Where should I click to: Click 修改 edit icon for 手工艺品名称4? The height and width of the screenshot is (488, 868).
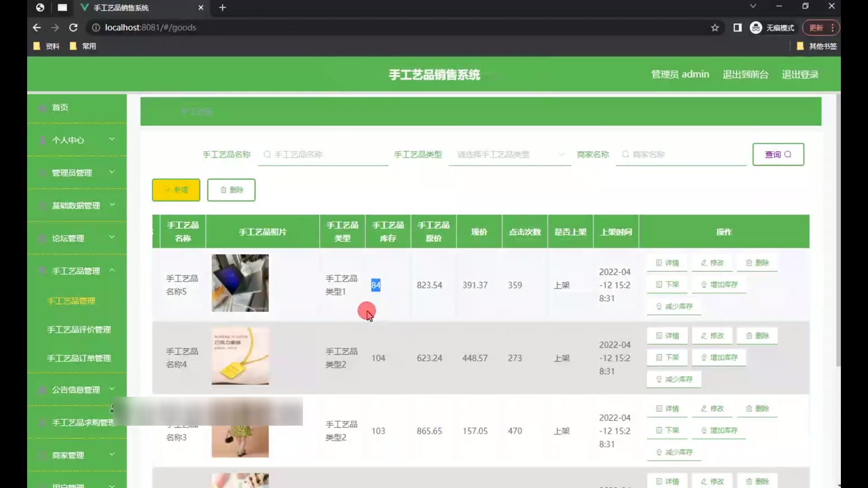(704, 336)
